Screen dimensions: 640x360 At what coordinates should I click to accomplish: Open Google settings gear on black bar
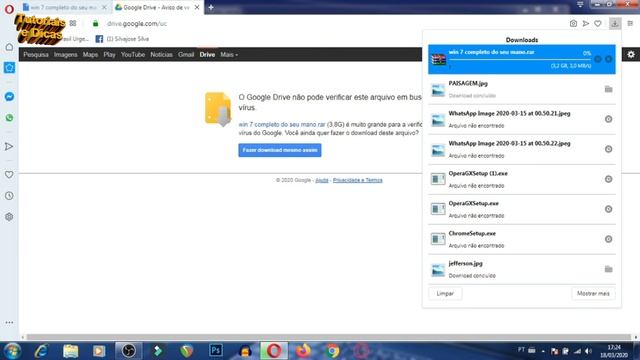point(631,54)
